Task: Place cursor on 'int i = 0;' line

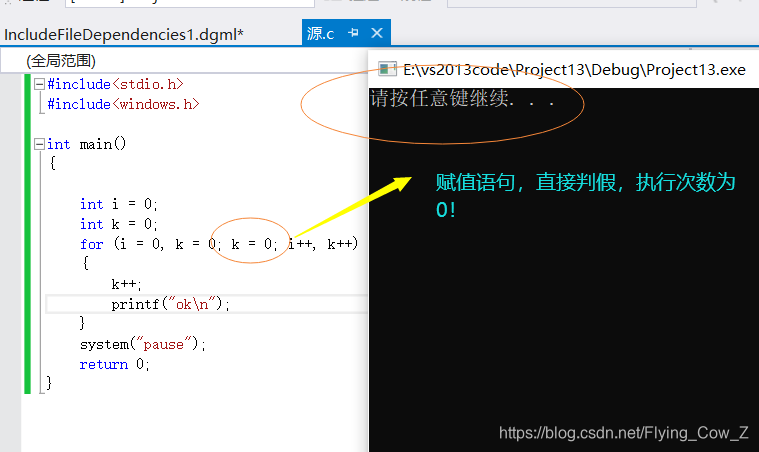Action: click(x=119, y=204)
